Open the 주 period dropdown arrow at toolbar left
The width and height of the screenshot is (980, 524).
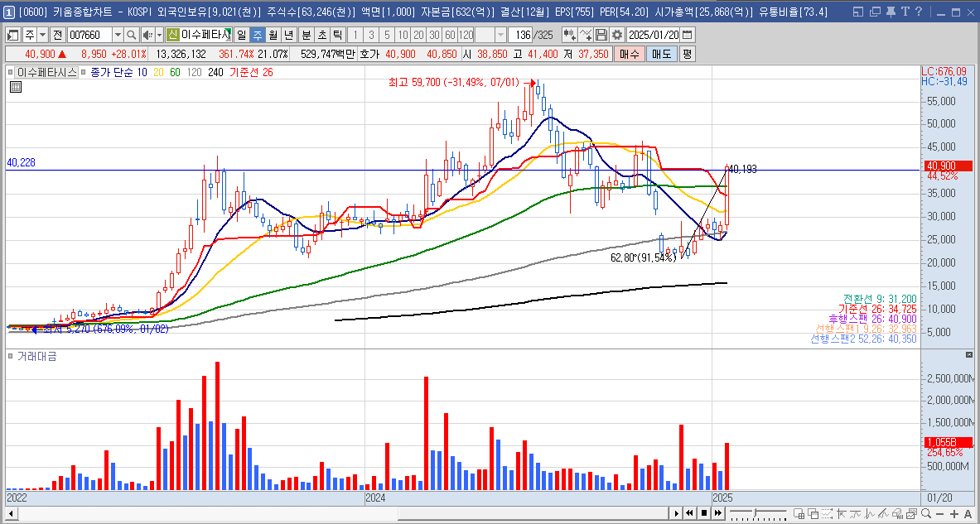(42, 35)
